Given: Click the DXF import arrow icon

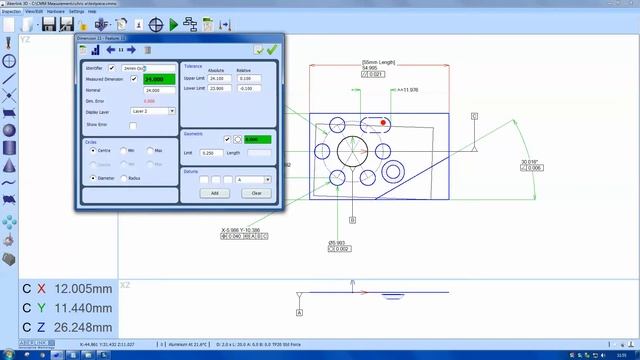Looking at the screenshot, I should pyautogui.click(x=101, y=25).
